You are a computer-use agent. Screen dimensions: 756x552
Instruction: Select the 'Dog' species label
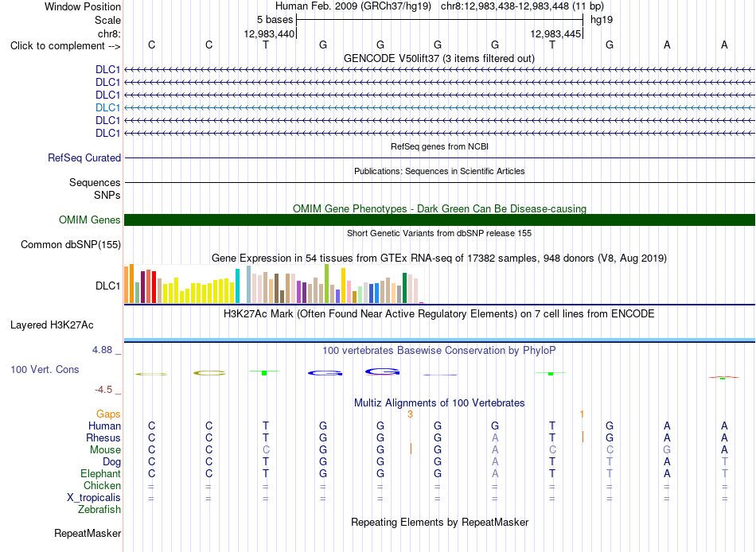[111, 462]
